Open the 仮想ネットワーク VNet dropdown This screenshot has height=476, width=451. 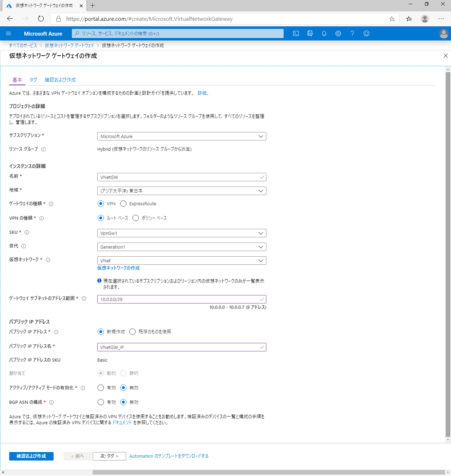[x=181, y=261]
